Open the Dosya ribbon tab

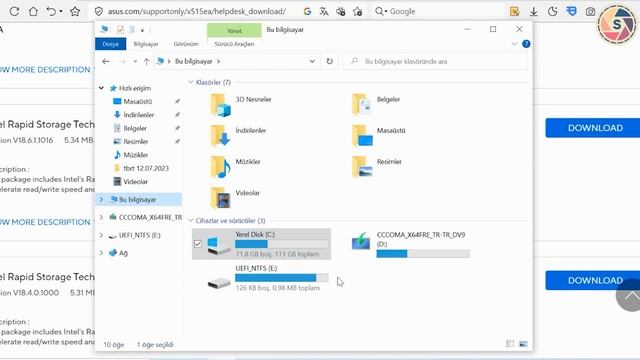point(110,44)
